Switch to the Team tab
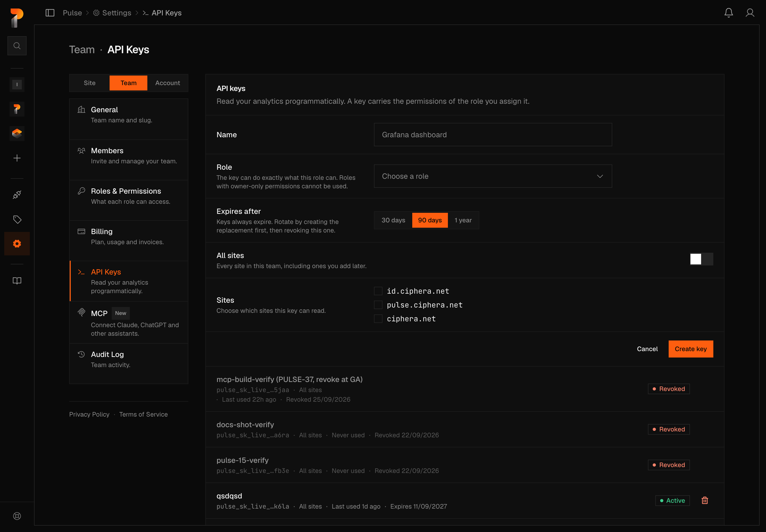The width and height of the screenshot is (766, 532). [128, 83]
